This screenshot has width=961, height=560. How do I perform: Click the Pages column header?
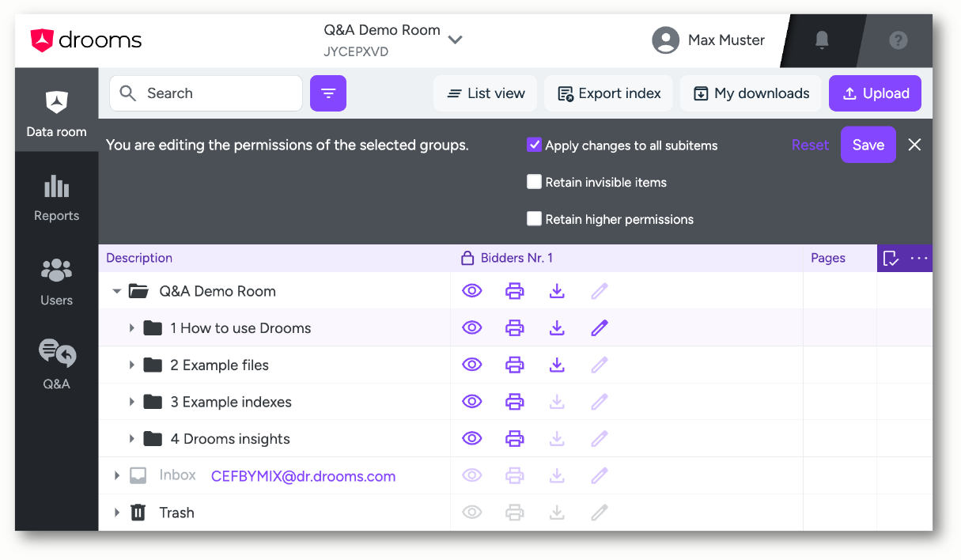coord(828,258)
